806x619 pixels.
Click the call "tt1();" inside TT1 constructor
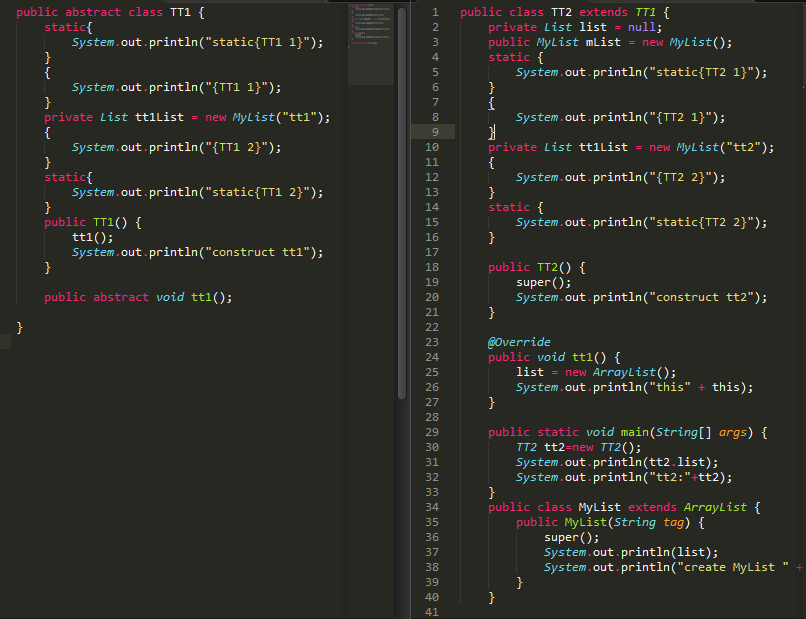[93, 237]
